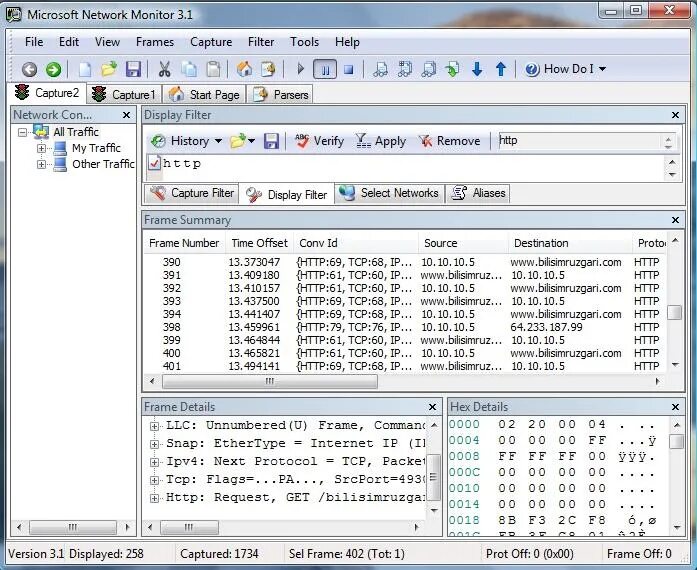
Task: Expand the Tcp Flags node
Action: click(x=154, y=480)
